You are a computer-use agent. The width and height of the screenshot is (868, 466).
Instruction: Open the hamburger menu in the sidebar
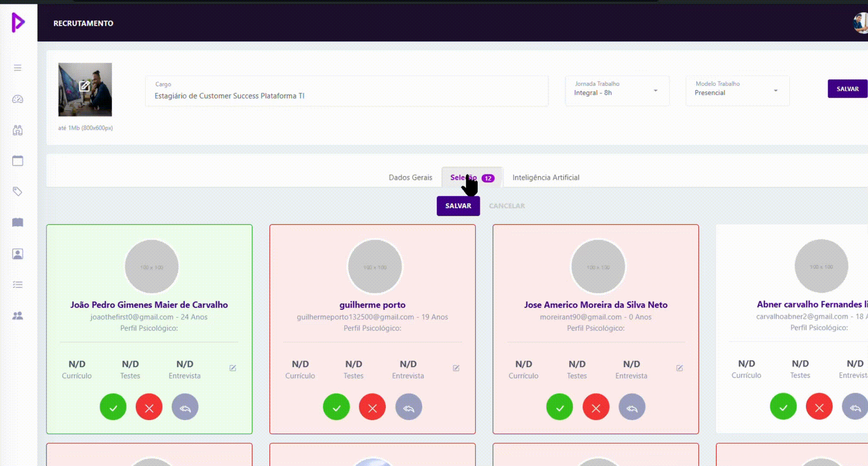pos(18,68)
